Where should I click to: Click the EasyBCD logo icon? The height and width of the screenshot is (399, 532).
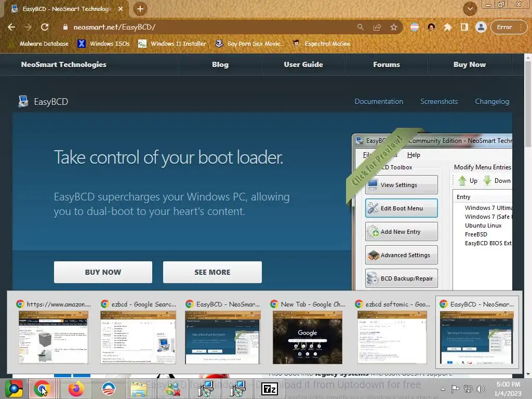coord(23,101)
